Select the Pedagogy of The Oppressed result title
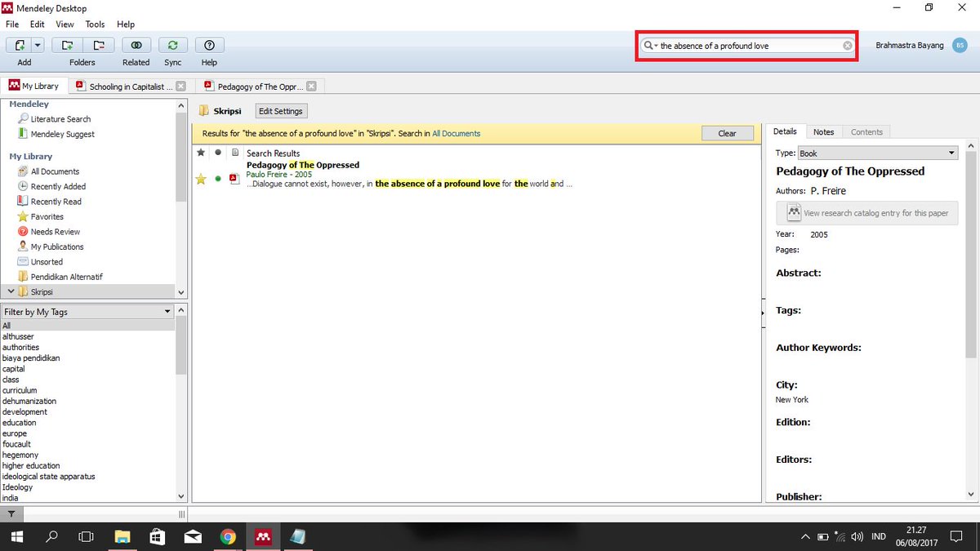The image size is (980, 551). click(x=303, y=165)
